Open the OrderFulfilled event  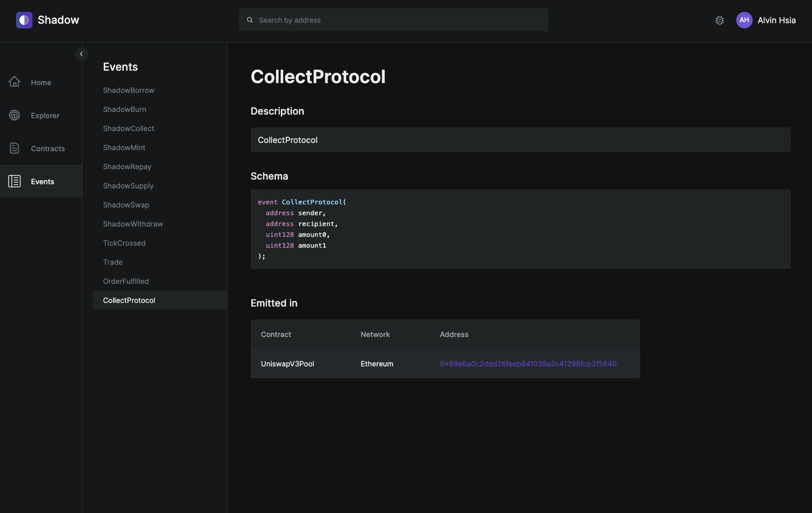click(125, 281)
